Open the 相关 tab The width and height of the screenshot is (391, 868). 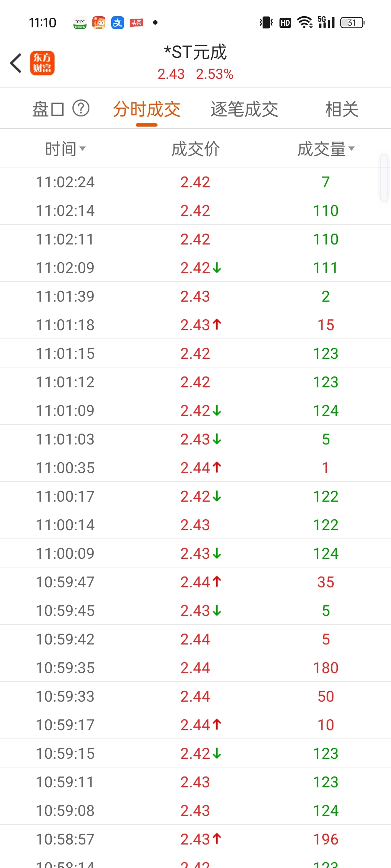(342, 109)
